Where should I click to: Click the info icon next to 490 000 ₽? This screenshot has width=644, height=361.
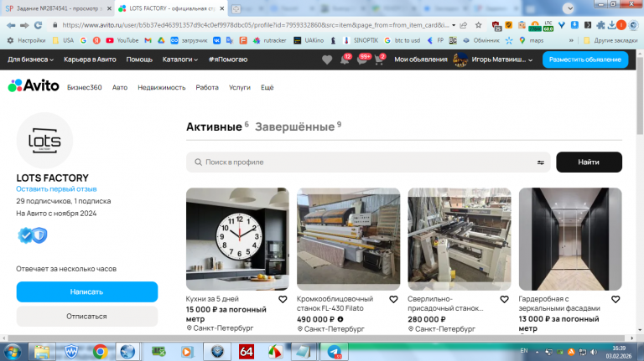[340, 319]
